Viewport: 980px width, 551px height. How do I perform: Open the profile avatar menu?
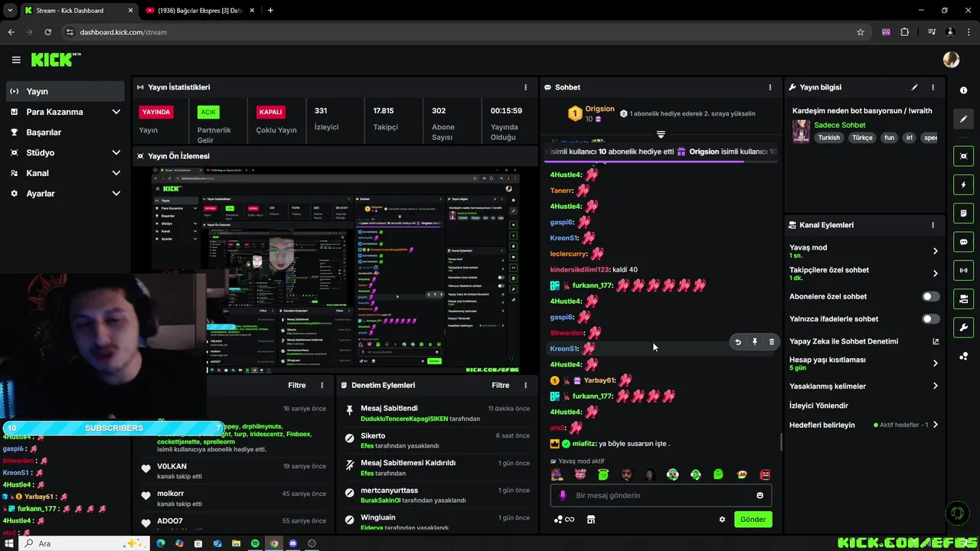pos(951,60)
